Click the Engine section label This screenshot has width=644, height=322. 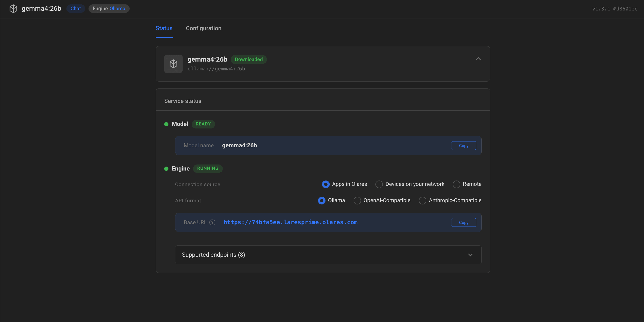tap(181, 169)
